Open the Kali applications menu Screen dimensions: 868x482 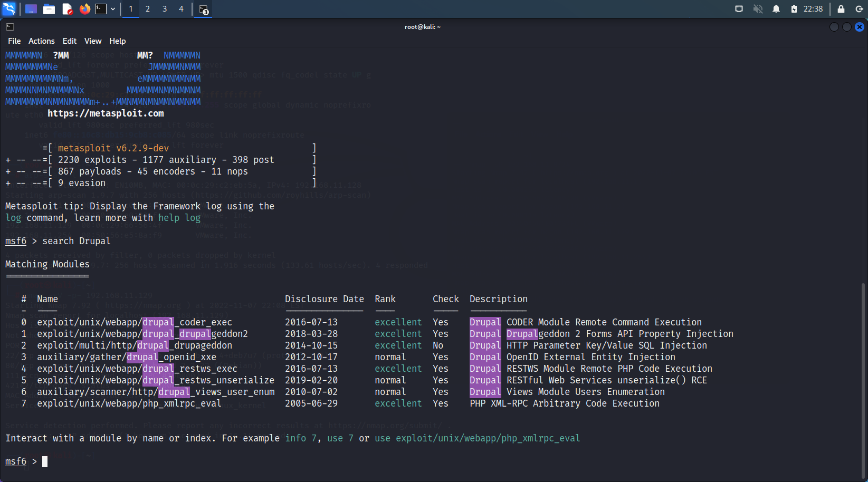[x=9, y=8]
